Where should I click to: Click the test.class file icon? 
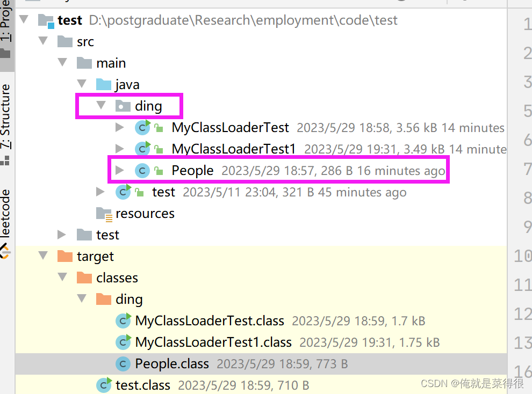104,385
